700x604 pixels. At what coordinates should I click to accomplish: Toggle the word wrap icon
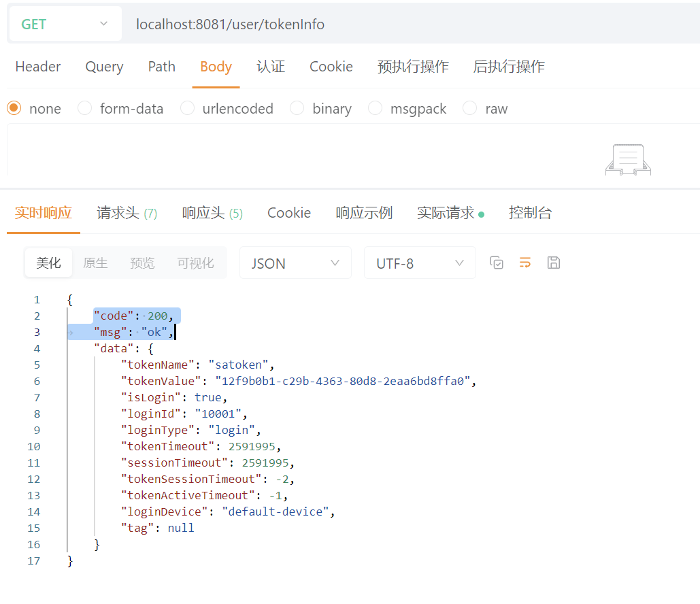(524, 263)
